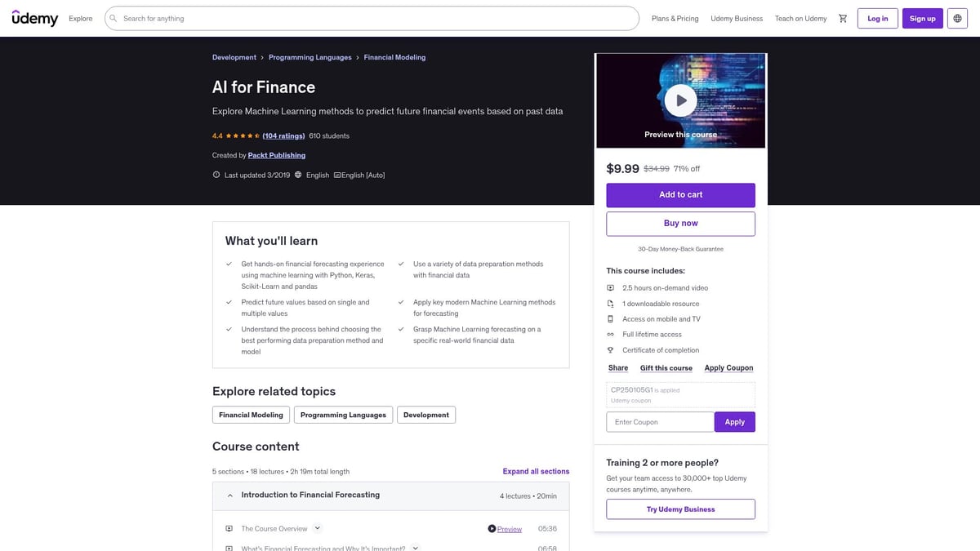980x551 pixels.
Task: Open the shopping cart icon
Action: pyautogui.click(x=843, y=18)
